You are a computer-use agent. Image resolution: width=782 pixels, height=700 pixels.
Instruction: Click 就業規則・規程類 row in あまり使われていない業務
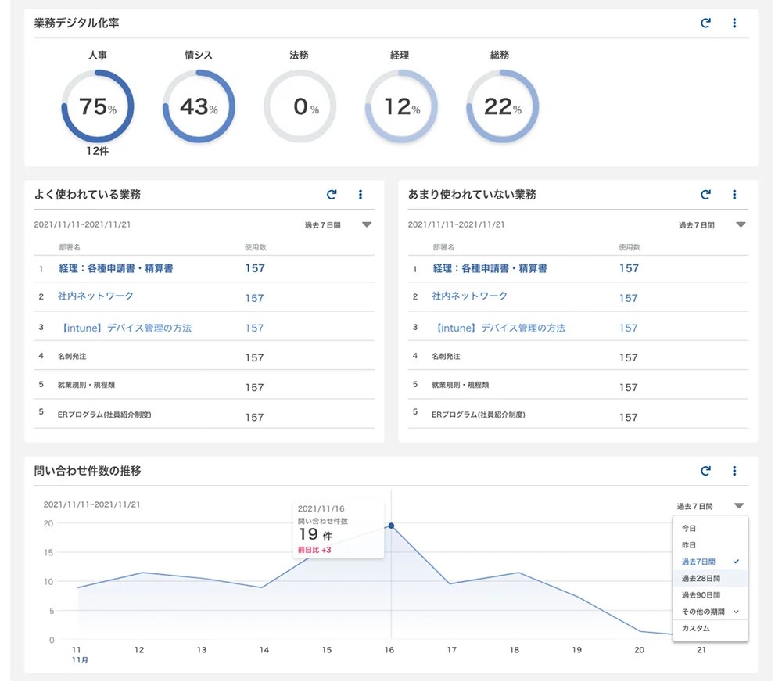coord(578,385)
